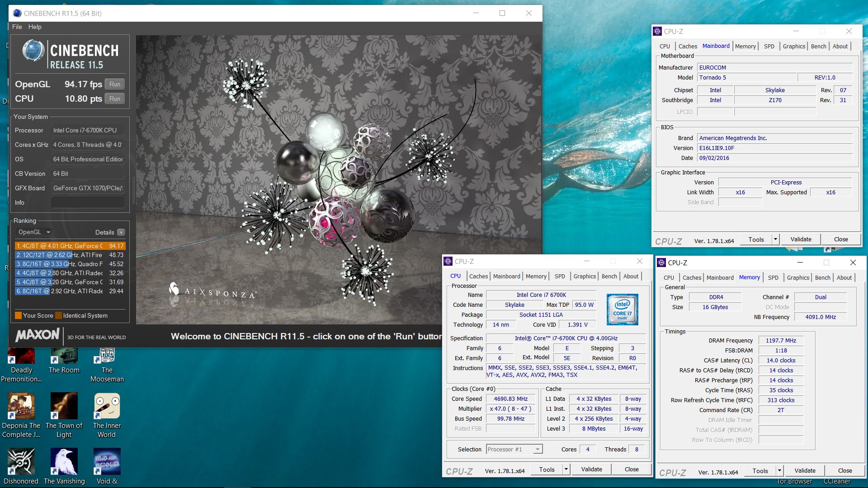Click the NB Frequency value 4091.0 MHz
This screenshot has height=488, width=868.
(x=820, y=317)
